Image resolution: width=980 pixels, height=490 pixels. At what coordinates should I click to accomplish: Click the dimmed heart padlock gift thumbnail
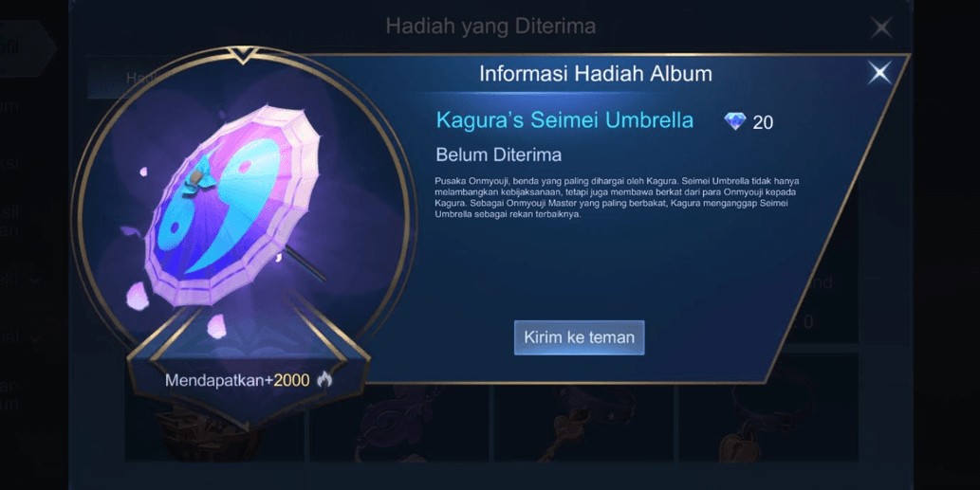[767, 426]
